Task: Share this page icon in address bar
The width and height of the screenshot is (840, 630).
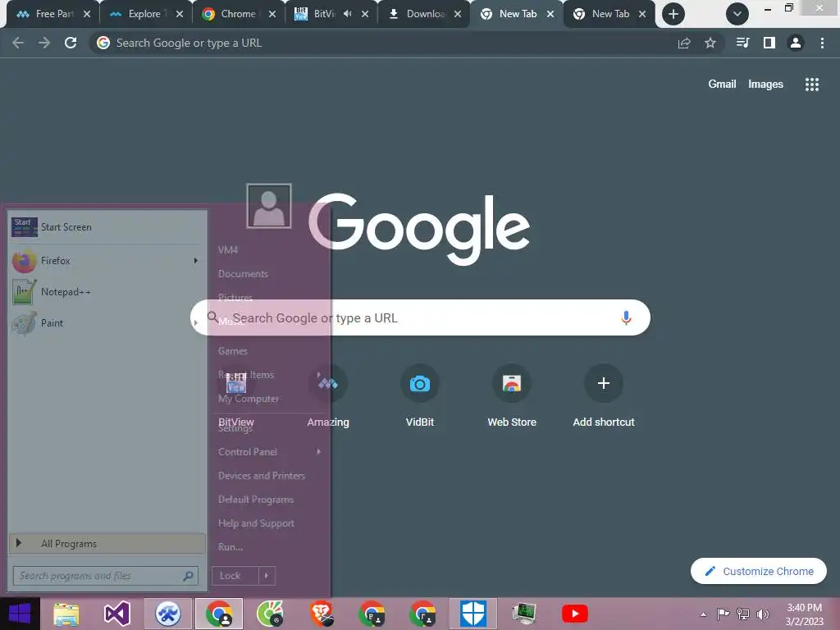Action: point(683,43)
